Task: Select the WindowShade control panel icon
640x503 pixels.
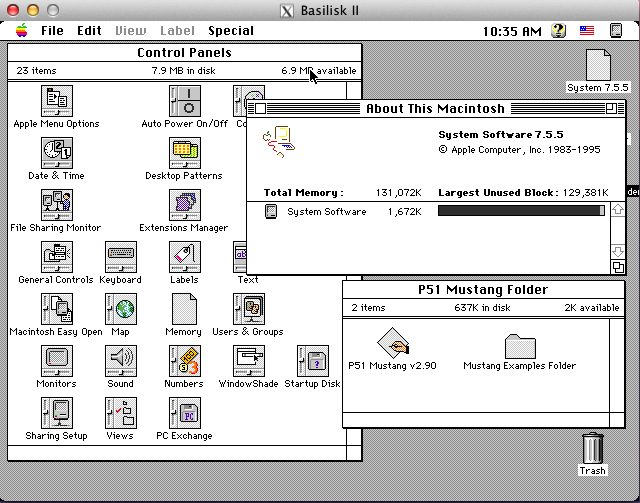Action: click(x=248, y=361)
